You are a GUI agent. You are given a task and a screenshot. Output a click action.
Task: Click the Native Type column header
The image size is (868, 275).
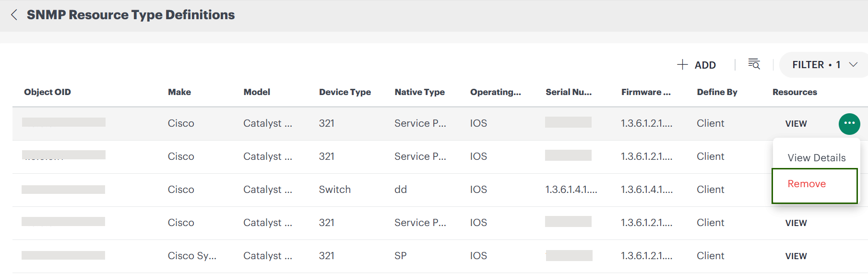pyautogui.click(x=419, y=92)
